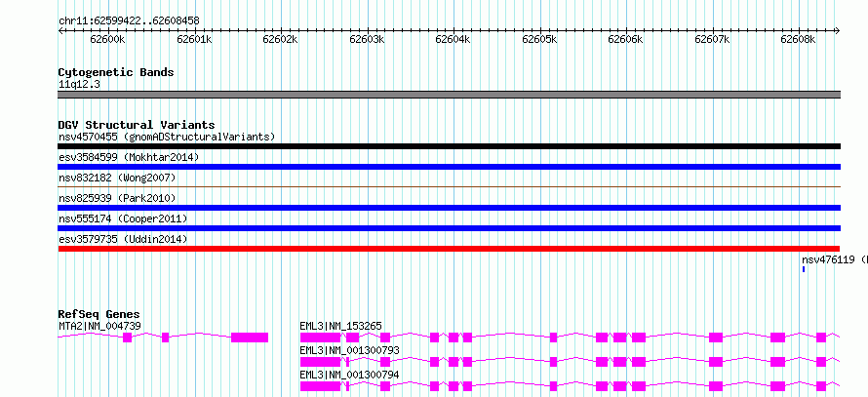Click the 62604k ruler tick label
Viewport: 868px width, 397px height.
click(x=454, y=40)
